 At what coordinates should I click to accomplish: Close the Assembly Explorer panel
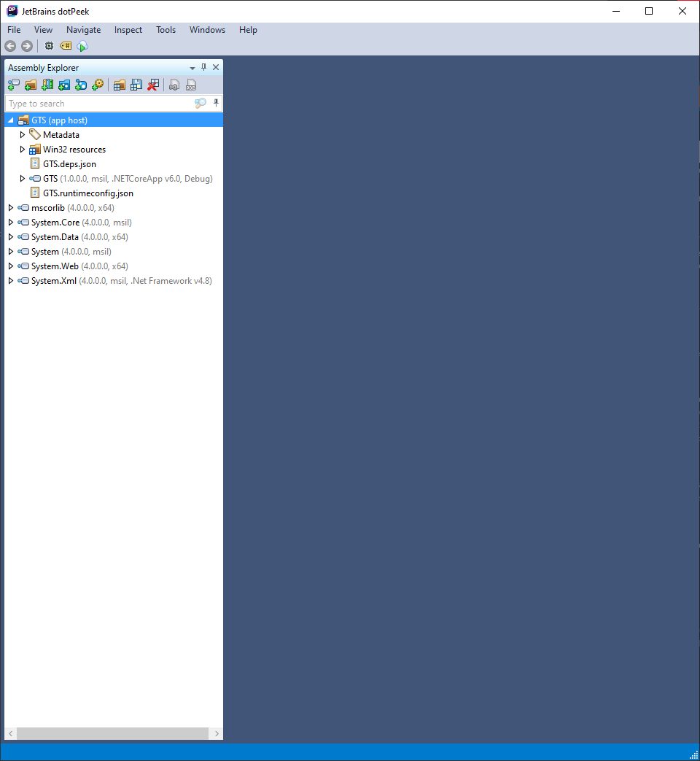[x=216, y=67]
